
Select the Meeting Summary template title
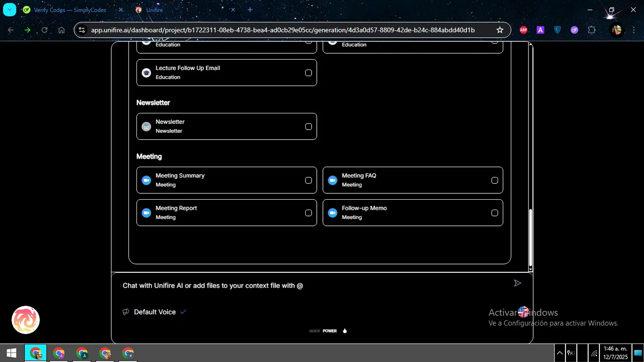[x=180, y=176]
